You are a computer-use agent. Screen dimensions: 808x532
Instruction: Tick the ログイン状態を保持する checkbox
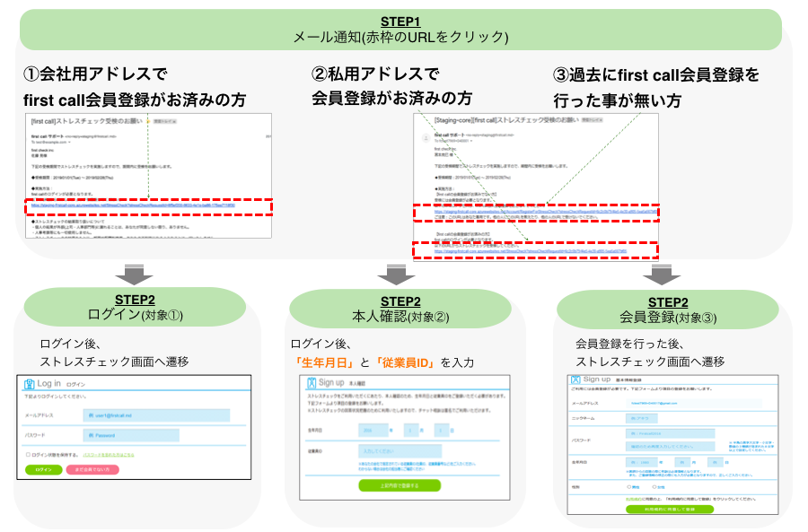click(x=29, y=455)
